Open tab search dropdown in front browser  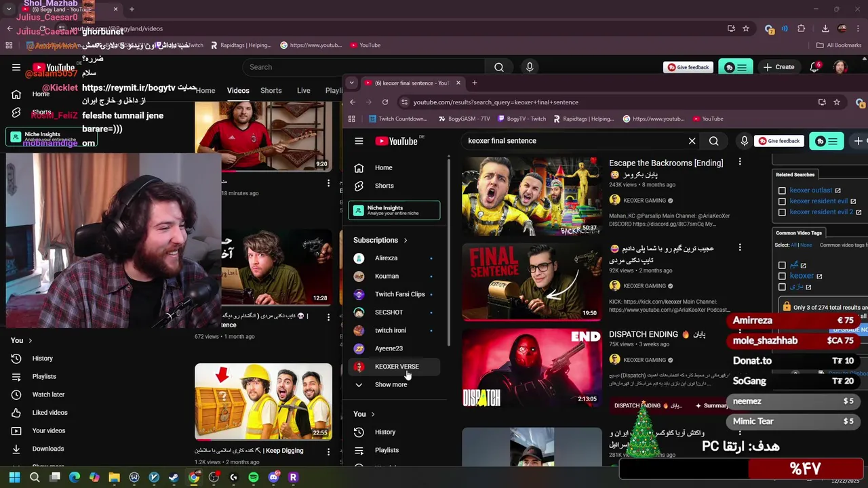[351, 83]
